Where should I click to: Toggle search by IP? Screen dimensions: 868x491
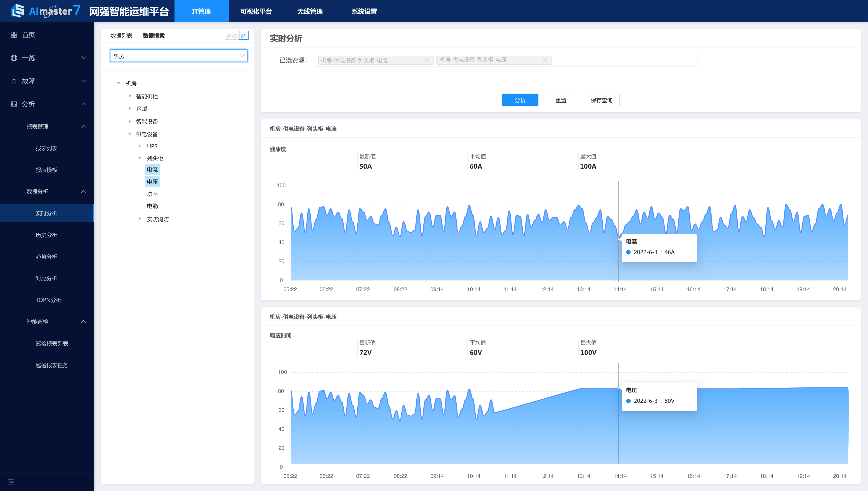[x=243, y=36]
